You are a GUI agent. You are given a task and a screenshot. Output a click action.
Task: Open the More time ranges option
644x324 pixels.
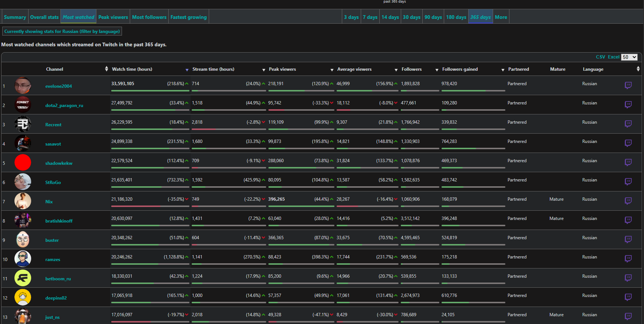(501, 17)
